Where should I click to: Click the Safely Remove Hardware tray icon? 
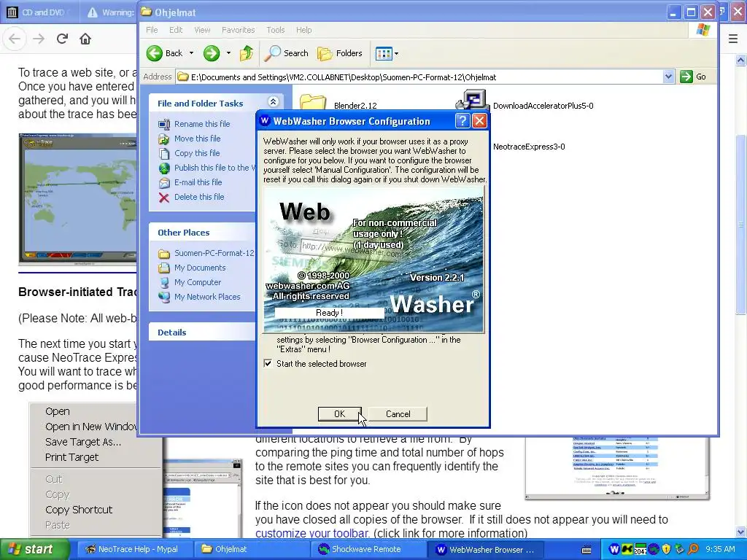point(680,550)
